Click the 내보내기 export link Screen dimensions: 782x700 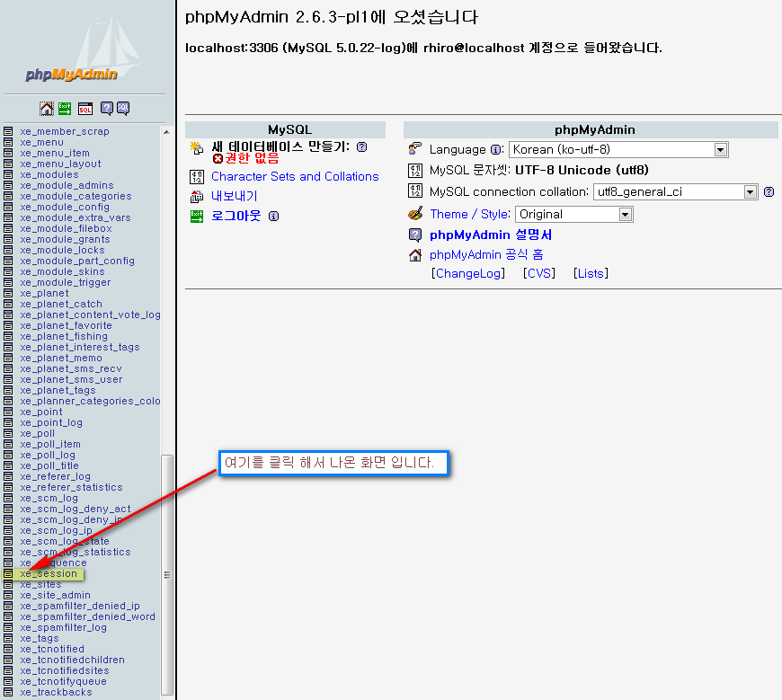click(x=235, y=197)
